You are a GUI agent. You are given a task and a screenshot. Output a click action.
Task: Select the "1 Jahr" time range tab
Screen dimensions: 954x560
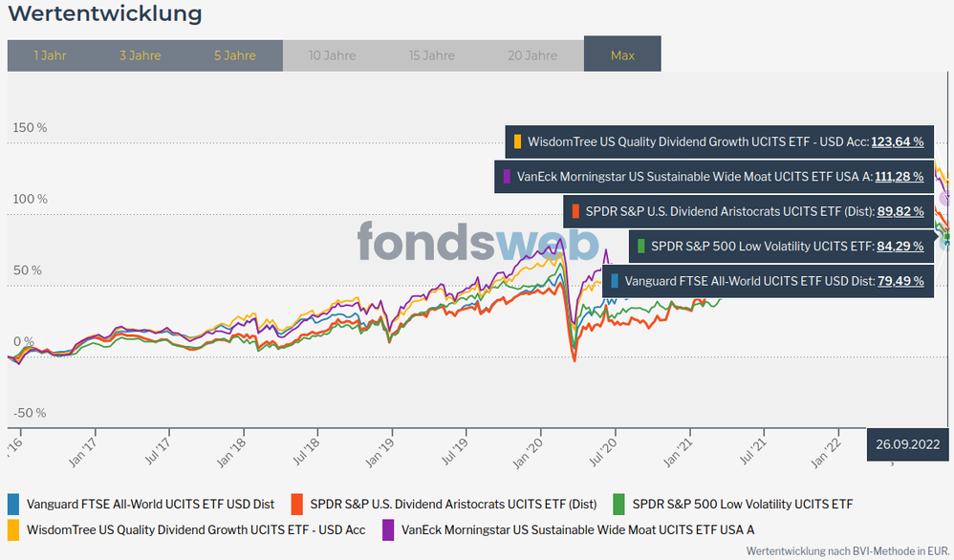[x=50, y=55]
